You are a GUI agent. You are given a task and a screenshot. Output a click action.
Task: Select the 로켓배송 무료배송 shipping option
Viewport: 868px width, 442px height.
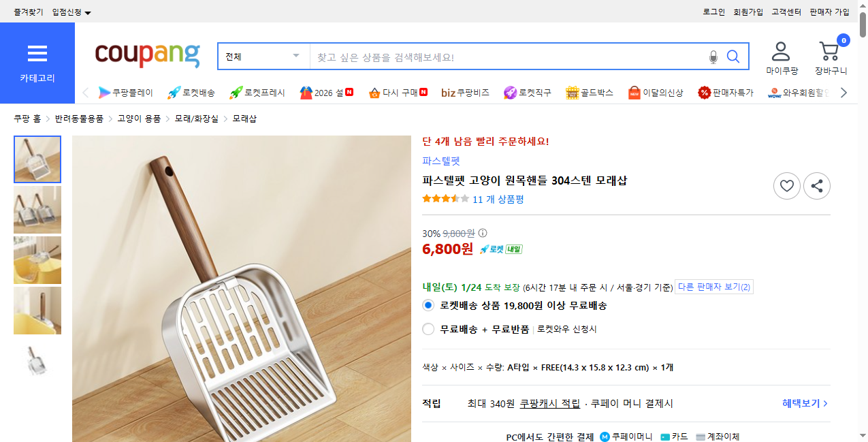428,305
